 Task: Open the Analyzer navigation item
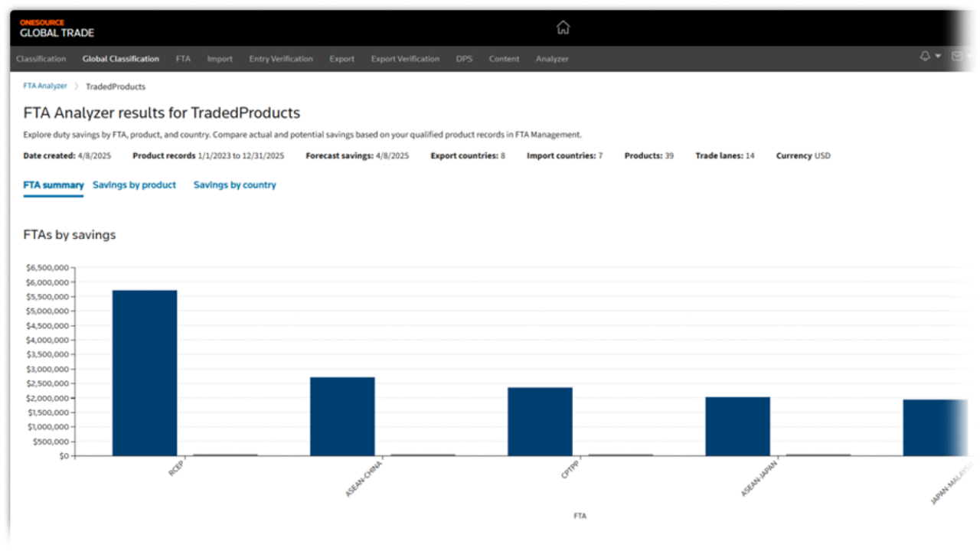pyautogui.click(x=552, y=58)
